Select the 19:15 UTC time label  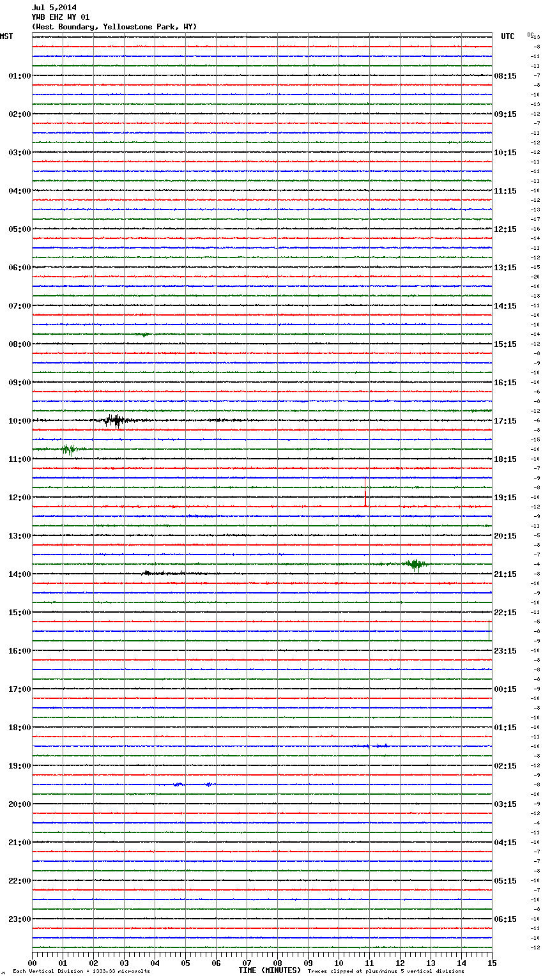click(505, 498)
